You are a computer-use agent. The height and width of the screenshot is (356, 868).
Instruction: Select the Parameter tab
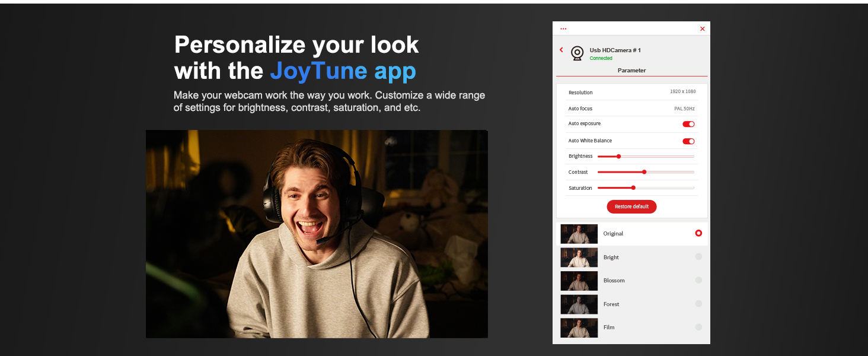coord(631,70)
